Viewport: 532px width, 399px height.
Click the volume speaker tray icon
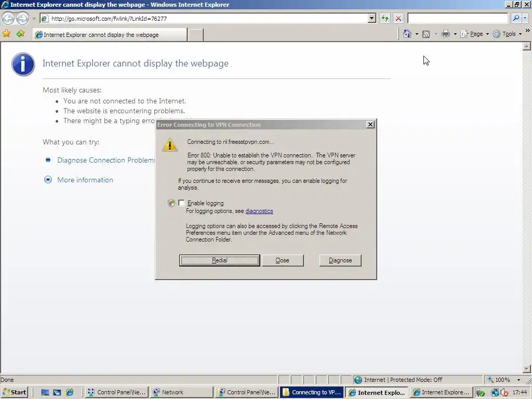[504, 393]
